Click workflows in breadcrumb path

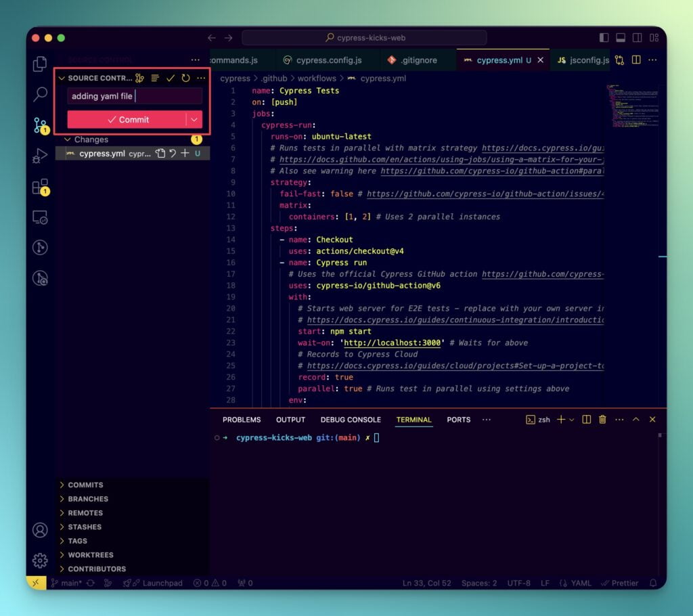(317, 79)
